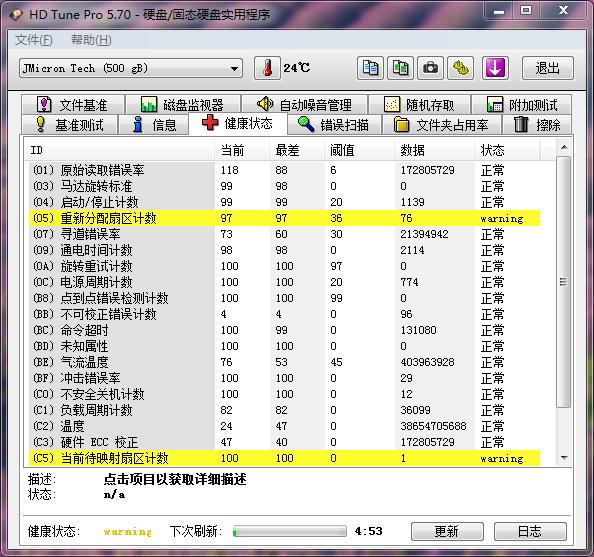Click the 数据 column header

435,150
